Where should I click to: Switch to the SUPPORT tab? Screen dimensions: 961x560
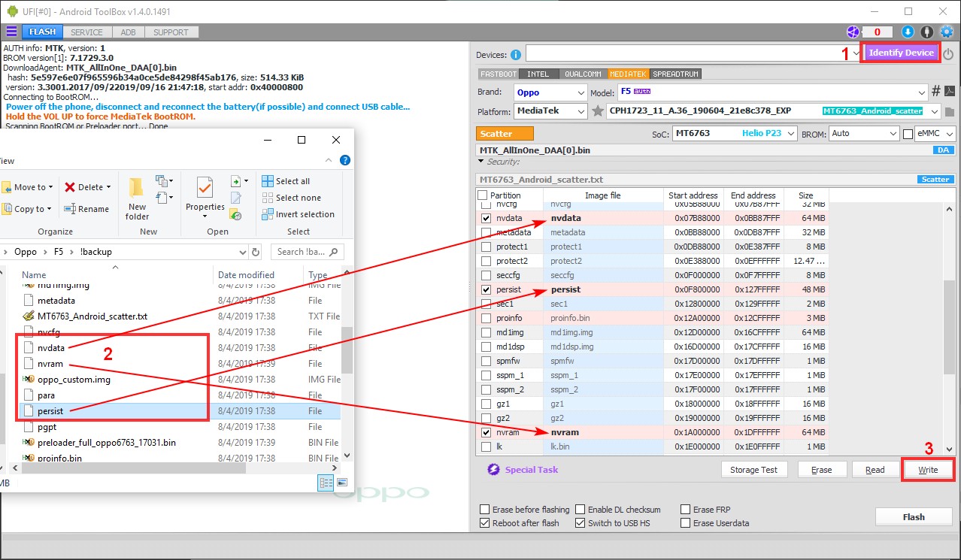point(171,32)
